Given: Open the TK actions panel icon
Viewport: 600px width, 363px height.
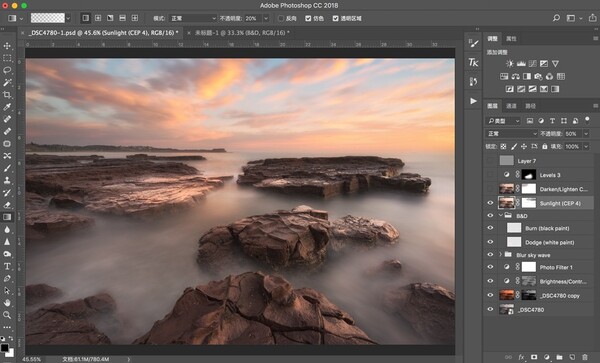Looking at the screenshot, I should 473,62.
